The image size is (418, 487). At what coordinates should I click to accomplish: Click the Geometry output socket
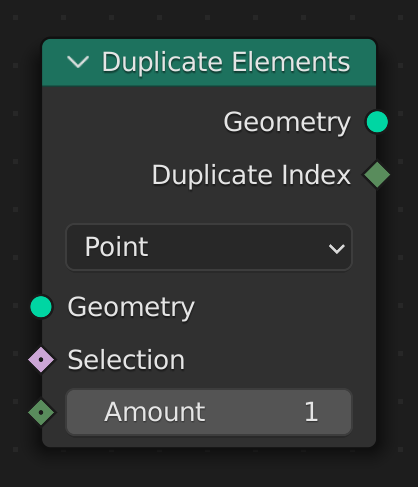[377, 122]
